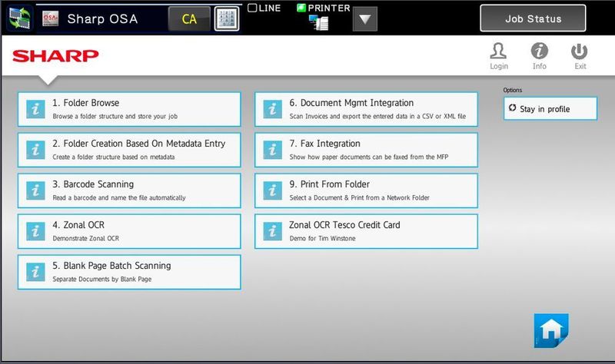Open the Info icon
The width and height of the screenshot is (615, 364).
[540, 51]
